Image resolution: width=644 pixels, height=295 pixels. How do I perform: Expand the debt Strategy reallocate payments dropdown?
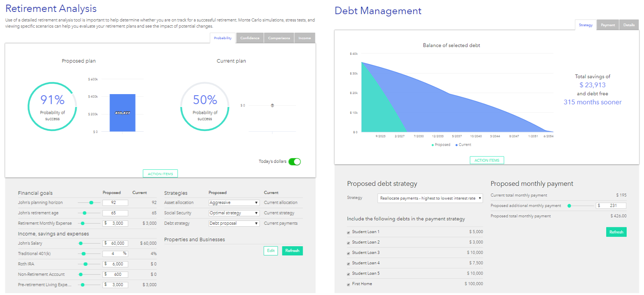(430, 198)
